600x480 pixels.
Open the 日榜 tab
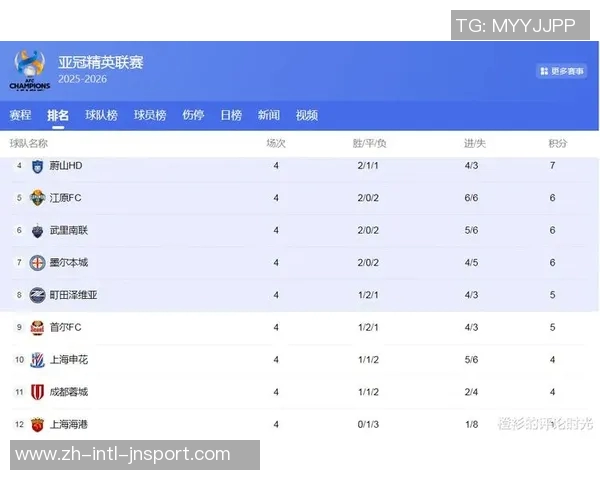pyautogui.click(x=231, y=115)
